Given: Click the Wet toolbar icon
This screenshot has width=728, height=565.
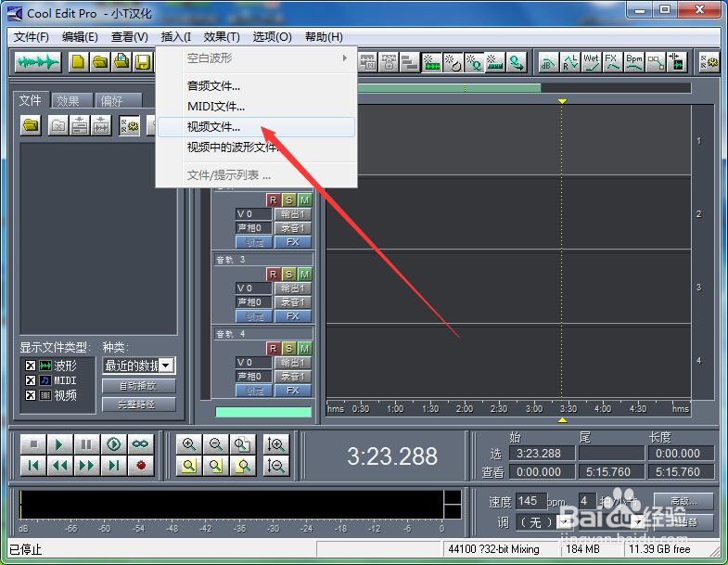Looking at the screenshot, I should click(592, 62).
